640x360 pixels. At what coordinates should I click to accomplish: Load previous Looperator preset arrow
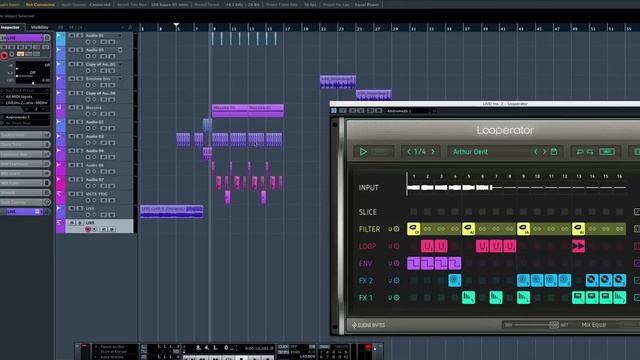(536, 152)
